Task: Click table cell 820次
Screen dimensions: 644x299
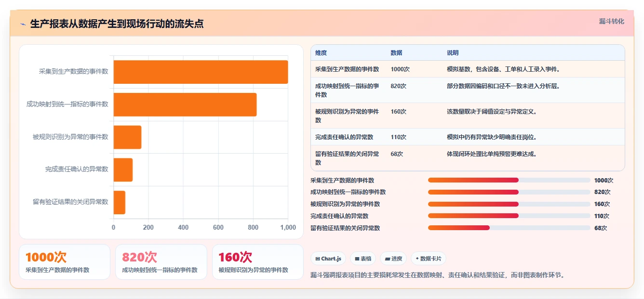Action: (x=398, y=86)
